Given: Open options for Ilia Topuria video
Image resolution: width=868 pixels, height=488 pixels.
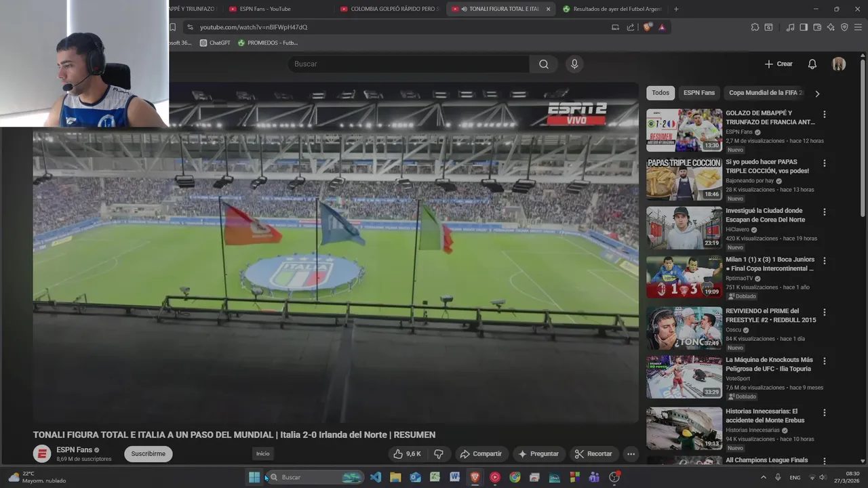Looking at the screenshot, I should (824, 361).
